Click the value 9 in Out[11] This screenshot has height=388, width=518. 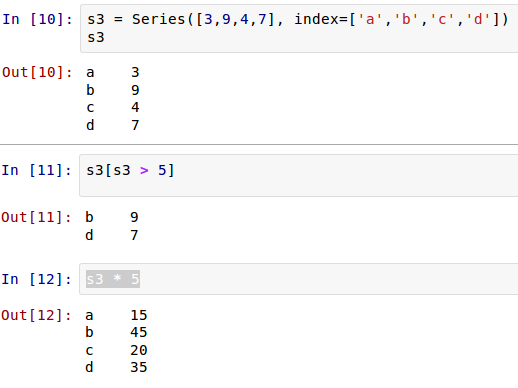click(134, 217)
